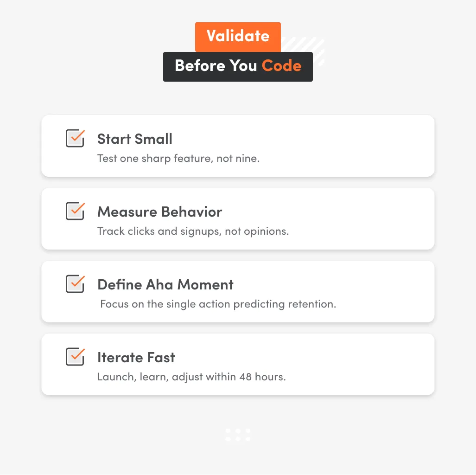Screen dimensions: 476x475
Task: Click the orange Validate badge
Action: (x=238, y=36)
